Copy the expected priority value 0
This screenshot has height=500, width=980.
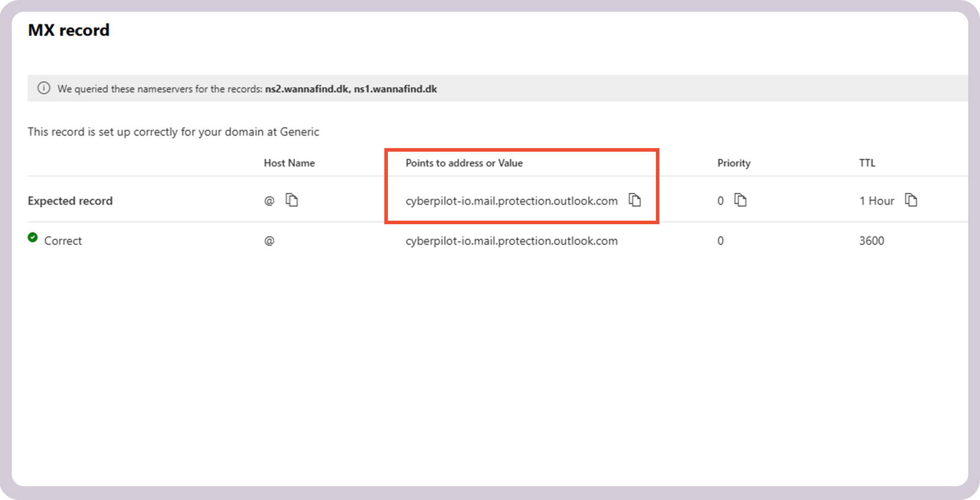click(x=740, y=200)
